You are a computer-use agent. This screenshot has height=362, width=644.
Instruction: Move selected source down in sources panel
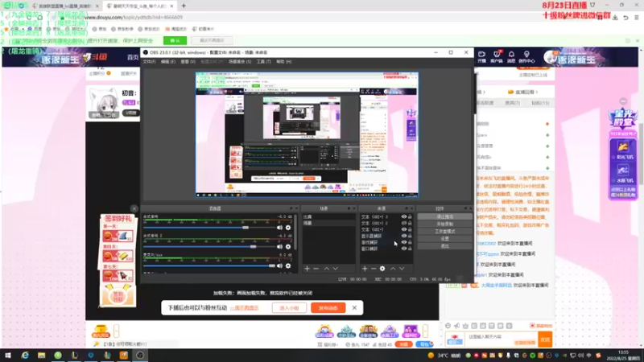(402, 269)
